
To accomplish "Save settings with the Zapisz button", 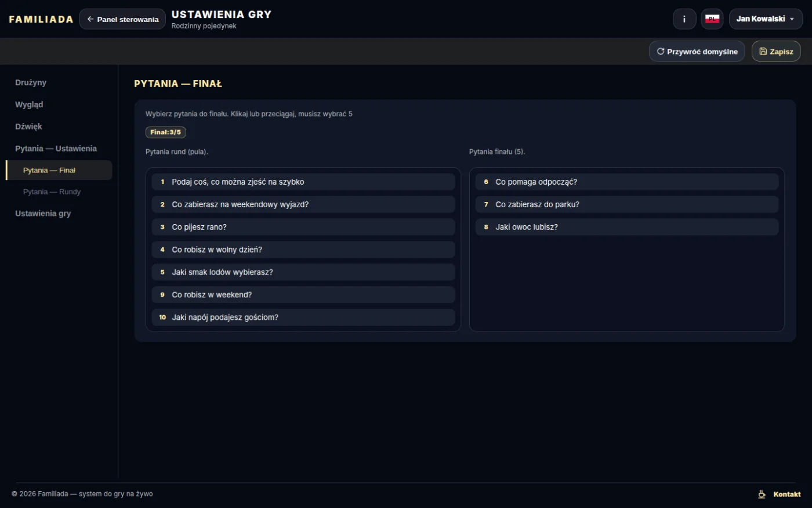I will pyautogui.click(x=776, y=52).
